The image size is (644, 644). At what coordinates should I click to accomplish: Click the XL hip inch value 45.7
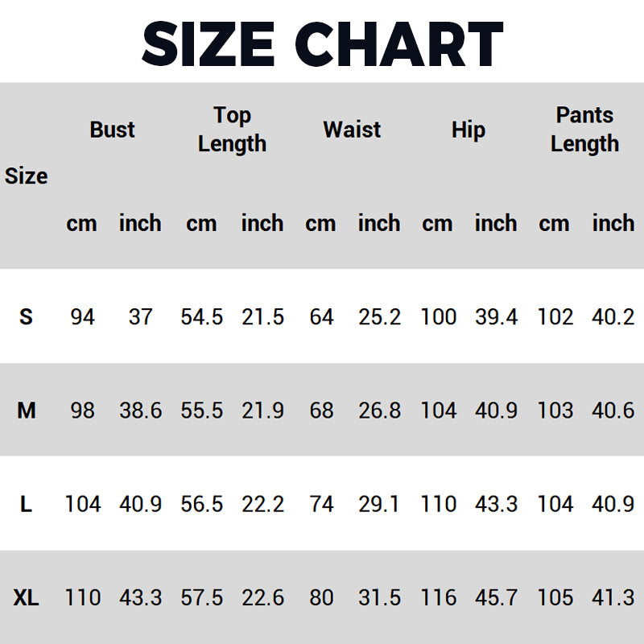496,597
